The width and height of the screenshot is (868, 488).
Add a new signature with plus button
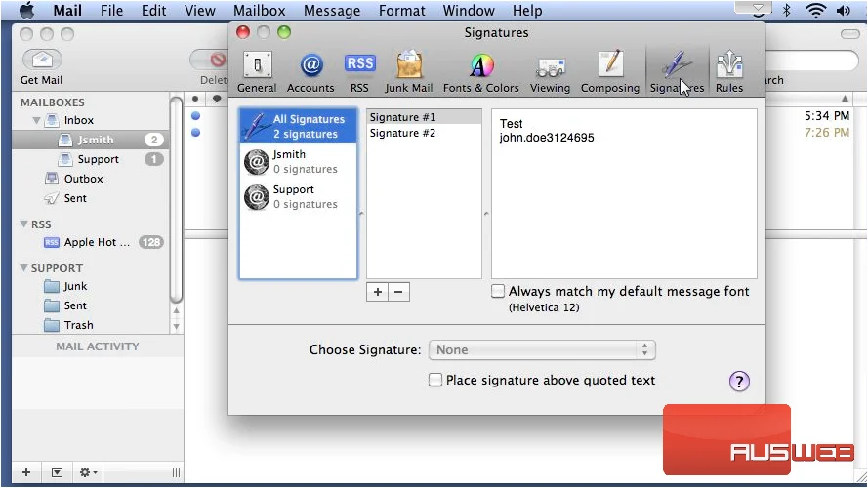378,292
